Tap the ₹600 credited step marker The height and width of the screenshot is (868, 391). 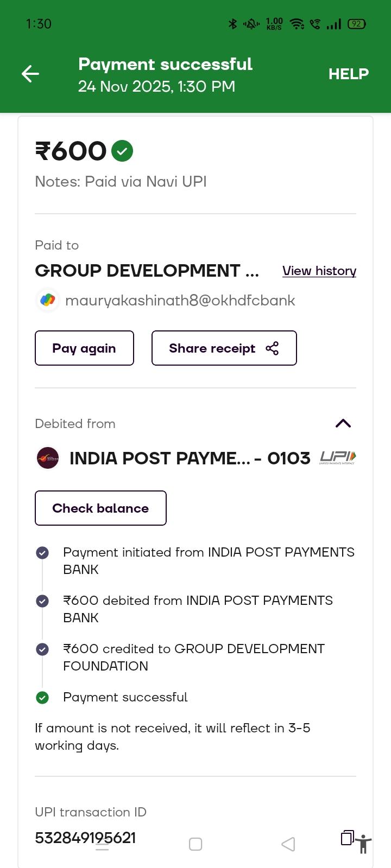[42, 649]
